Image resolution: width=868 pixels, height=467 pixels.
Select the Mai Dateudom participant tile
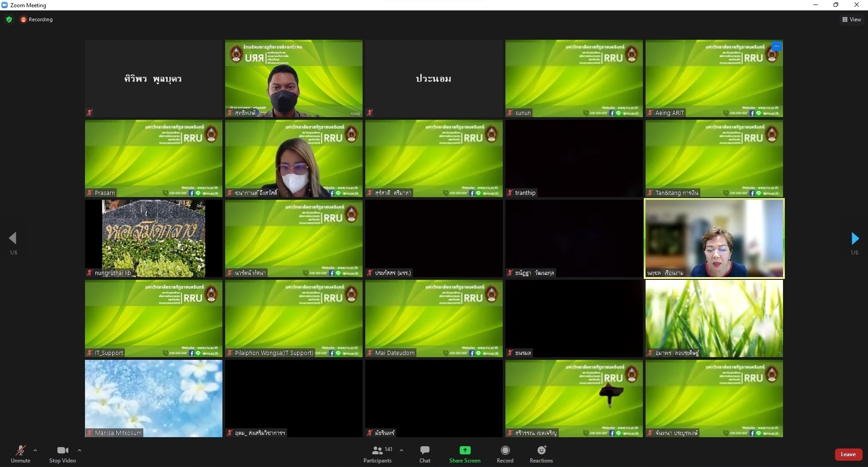coord(434,319)
